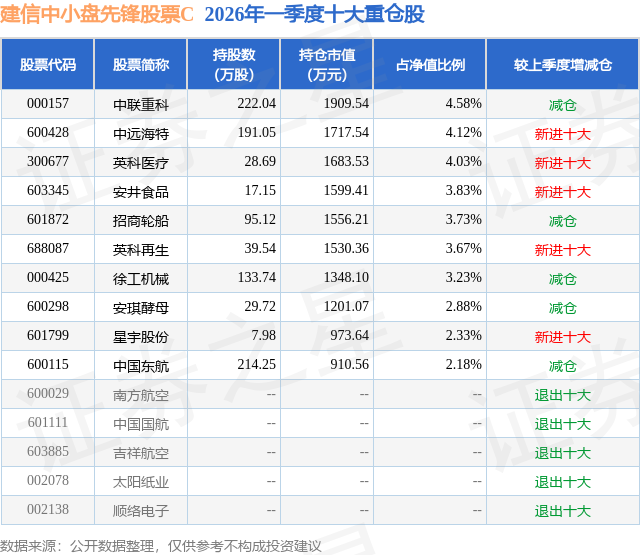Click the 退出十大 label for 太阳纸业
640x555 pixels.
click(x=562, y=482)
